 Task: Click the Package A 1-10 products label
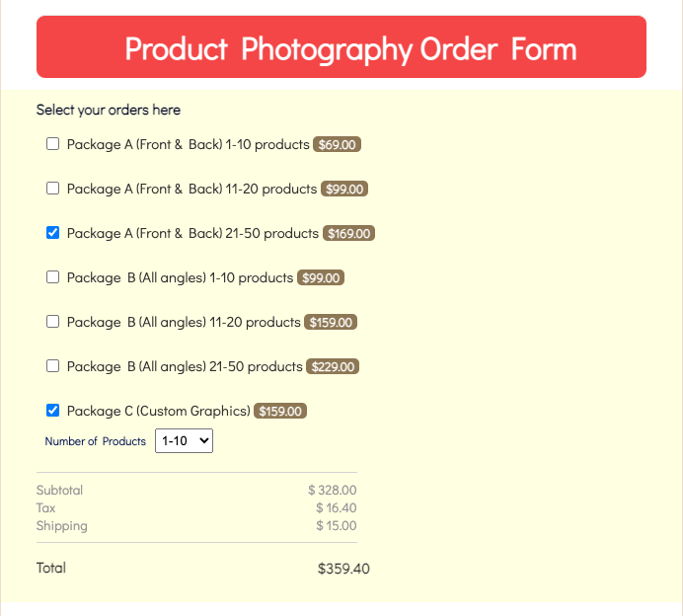point(188,144)
